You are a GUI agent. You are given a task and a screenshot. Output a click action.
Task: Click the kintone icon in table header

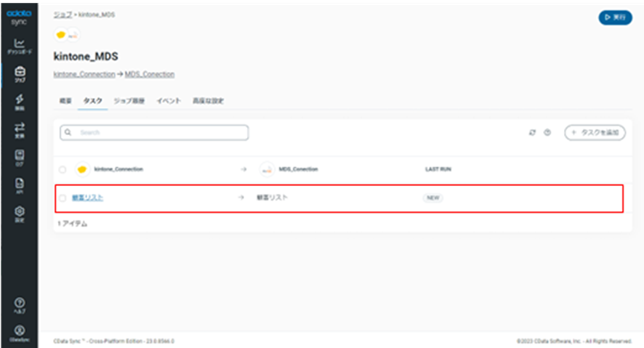81,169
